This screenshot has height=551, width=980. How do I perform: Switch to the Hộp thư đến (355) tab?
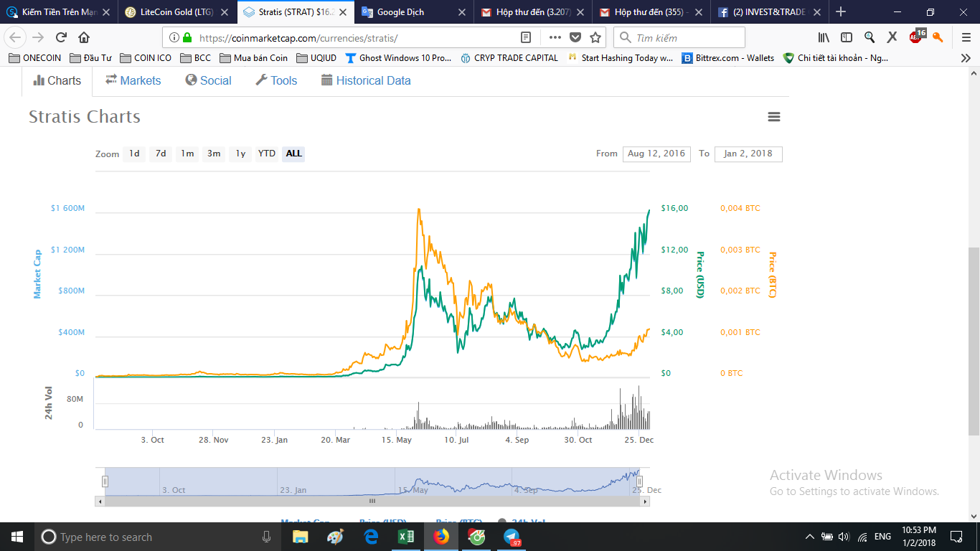tap(651, 12)
